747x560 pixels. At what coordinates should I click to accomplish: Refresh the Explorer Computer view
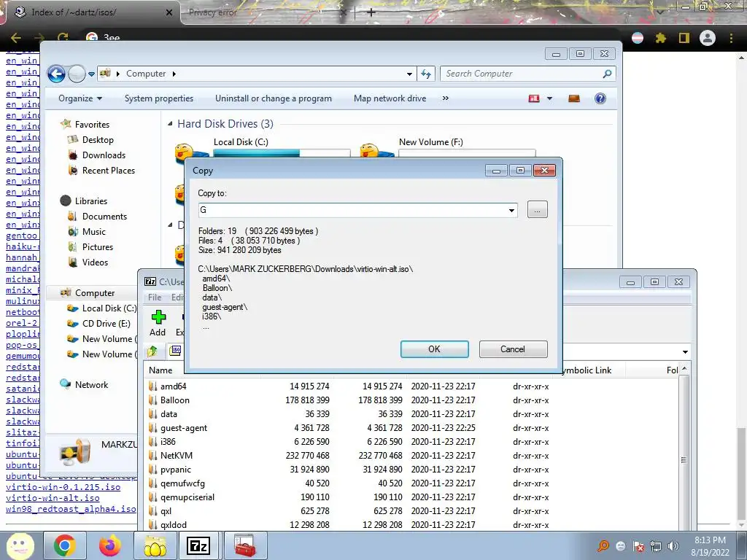(x=425, y=74)
